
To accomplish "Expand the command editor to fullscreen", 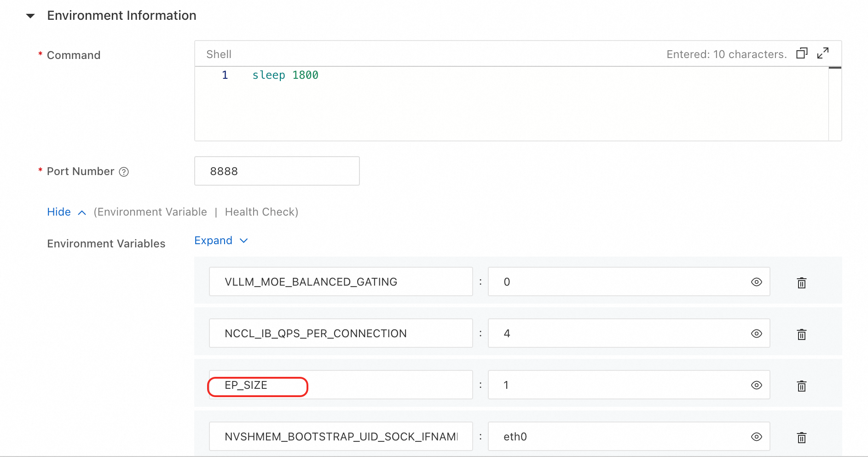I will click(823, 53).
